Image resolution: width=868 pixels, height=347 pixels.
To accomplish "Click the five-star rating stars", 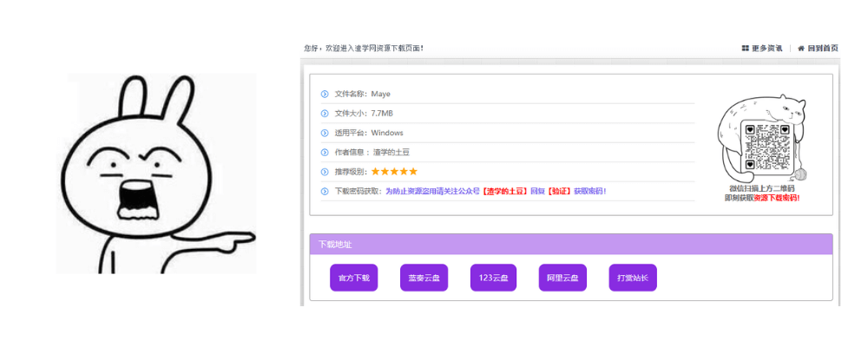I will [x=394, y=172].
